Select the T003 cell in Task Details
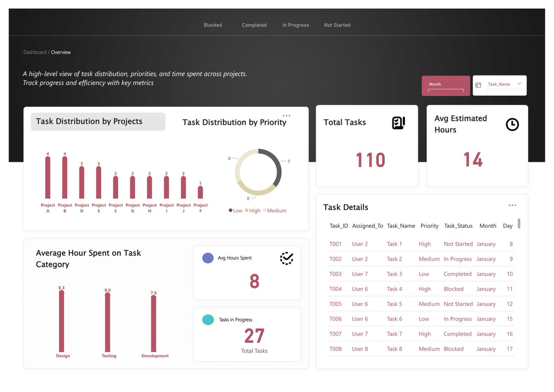Image resolution: width=554 pixels, height=392 pixels. coord(336,274)
